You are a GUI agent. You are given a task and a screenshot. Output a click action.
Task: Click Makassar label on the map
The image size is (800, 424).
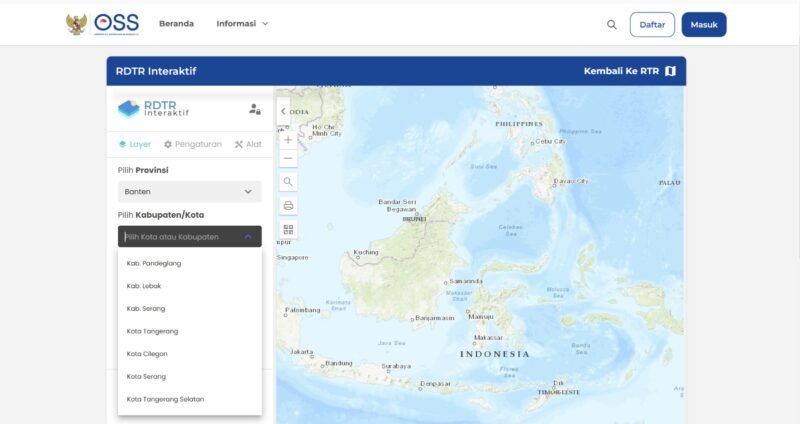(x=488, y=338)
